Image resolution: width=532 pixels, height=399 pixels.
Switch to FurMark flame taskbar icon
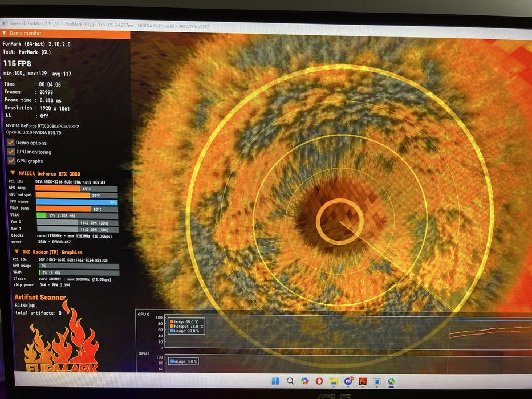point(363,382)
